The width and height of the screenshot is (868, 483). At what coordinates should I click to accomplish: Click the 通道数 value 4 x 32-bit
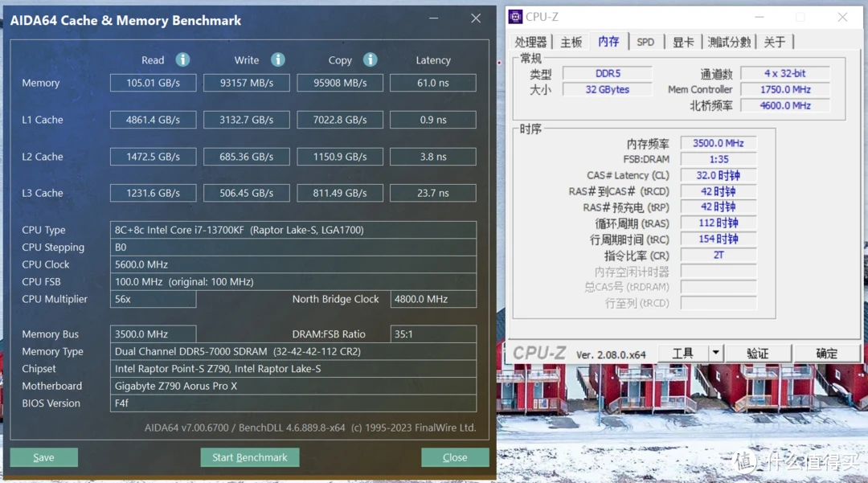coord(785,73)
